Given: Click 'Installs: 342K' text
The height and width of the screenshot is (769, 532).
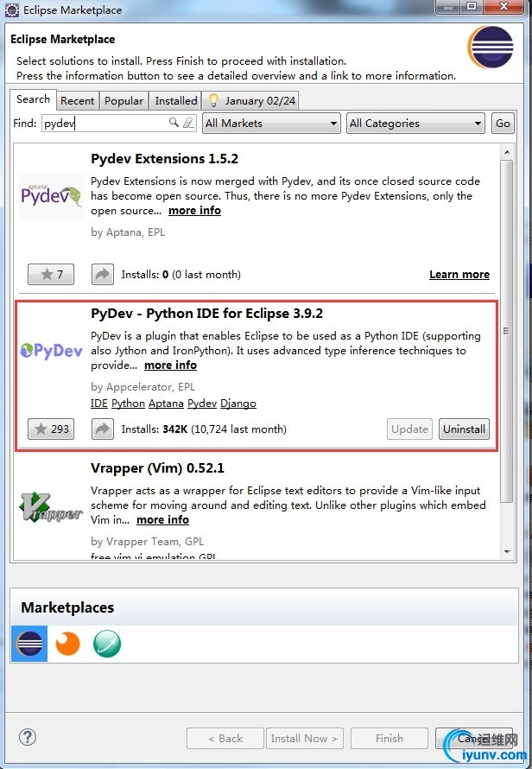Looking at the screenshot, I should click(x=155, y=429).
